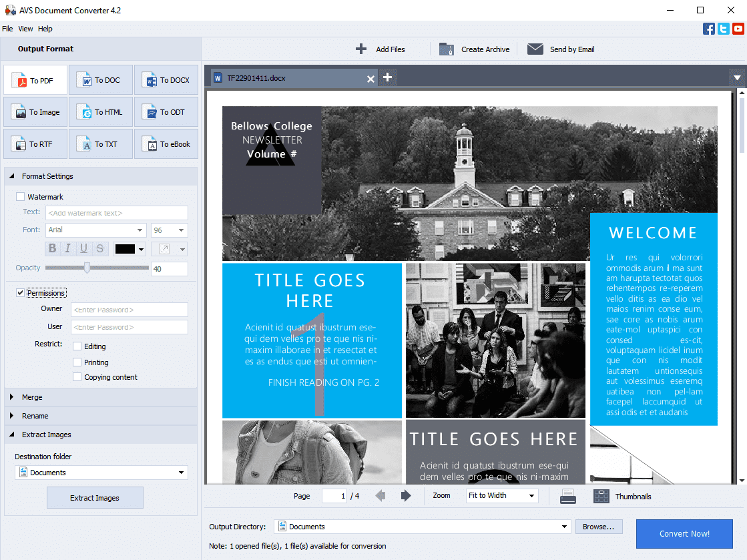Select the To HTML output format

click(101, 112)
